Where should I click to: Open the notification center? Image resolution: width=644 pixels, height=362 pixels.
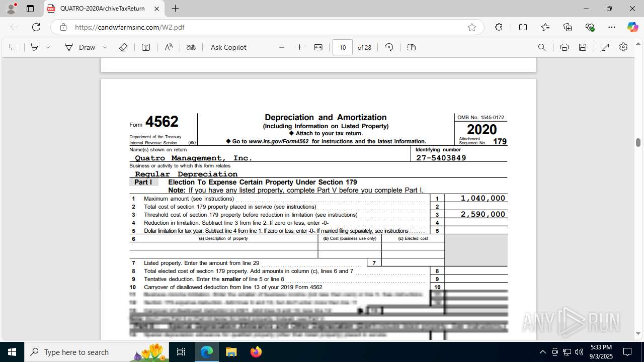627,352
